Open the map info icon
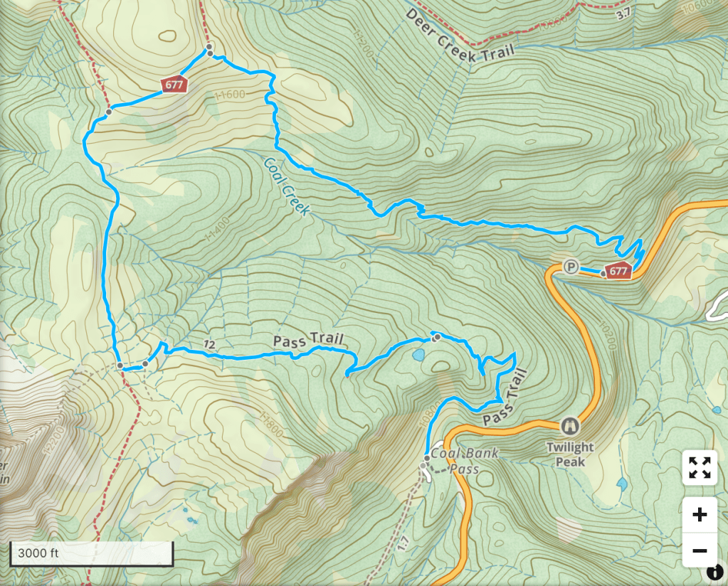Image resolution: width=728 pixels, height=586 pixels. point(715,572)
